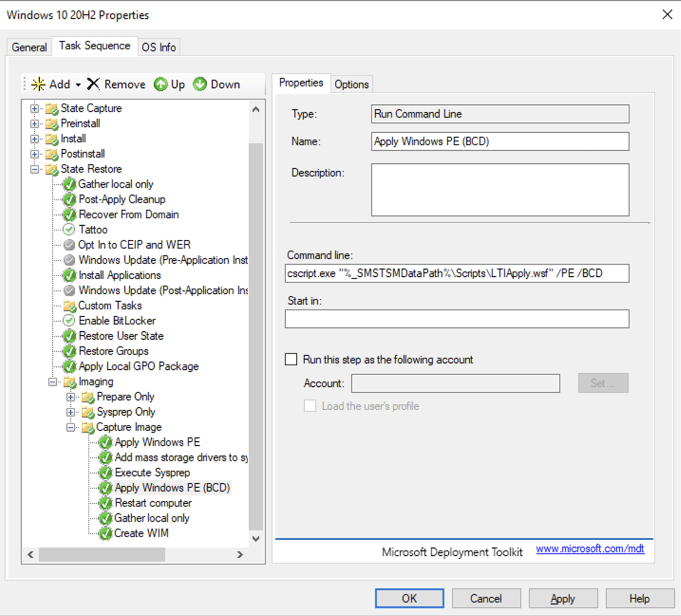Image resolution: width=681 pixels, height=616 pixels.
Task: Click the green Down arrow icon
Action: click(x=200, y=85)
